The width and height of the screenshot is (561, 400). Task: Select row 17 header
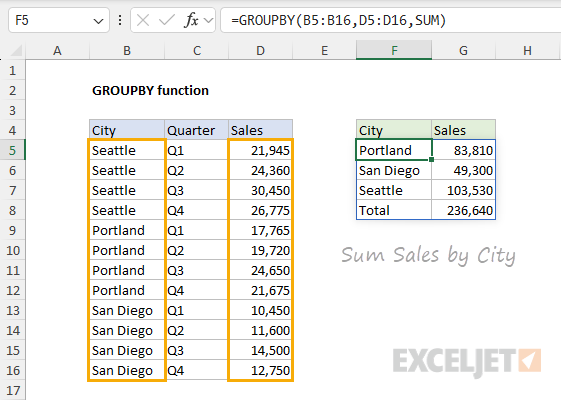point(13,390)
